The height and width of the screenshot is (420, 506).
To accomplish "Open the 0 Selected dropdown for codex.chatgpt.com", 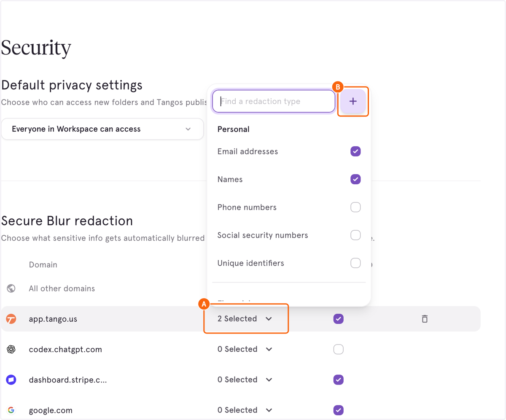I will pos(245,349).
